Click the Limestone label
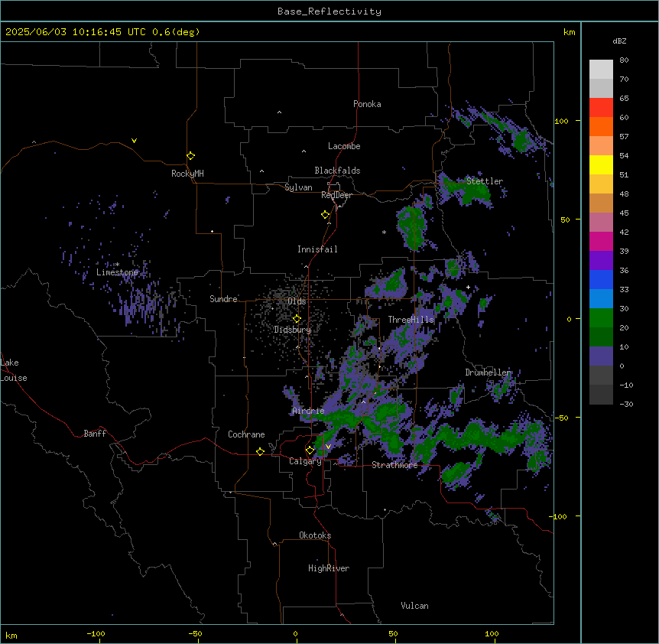659x644 pixels. [117, 272]
